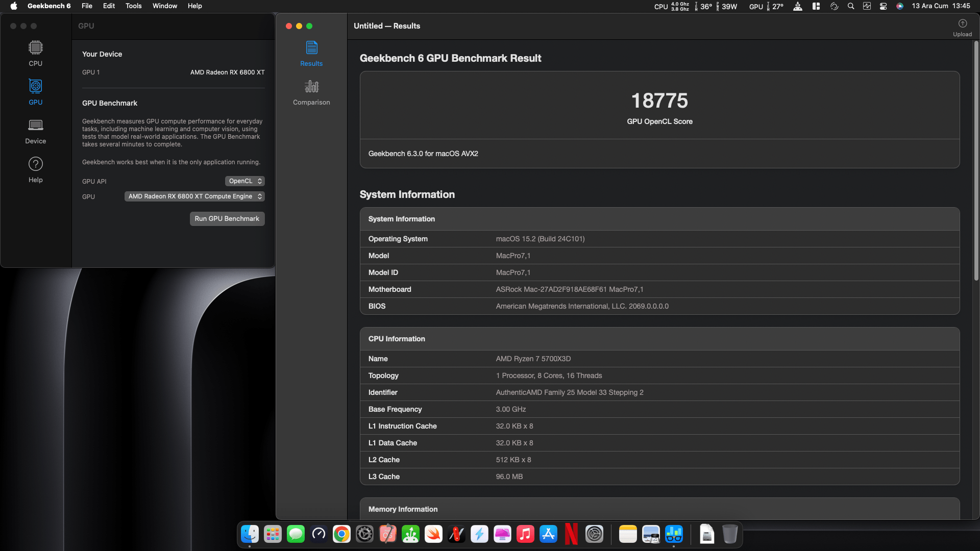Expand the GPU Compute Engine selector
The image size is (980, 551).
(x=194, y=196)
